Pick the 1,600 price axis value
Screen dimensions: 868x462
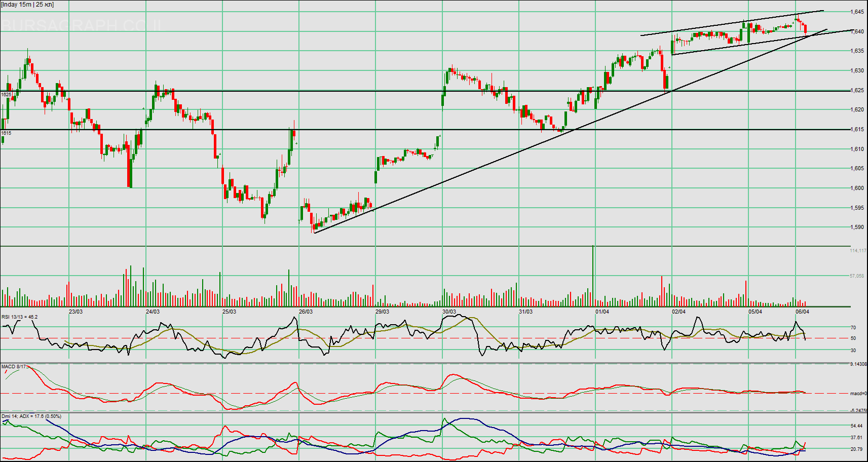(x=857, y=188)
